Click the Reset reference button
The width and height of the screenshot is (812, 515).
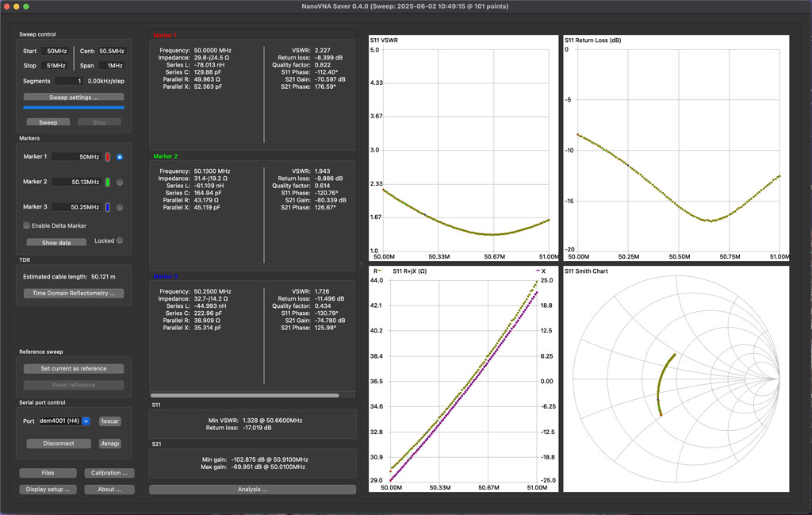74,385
